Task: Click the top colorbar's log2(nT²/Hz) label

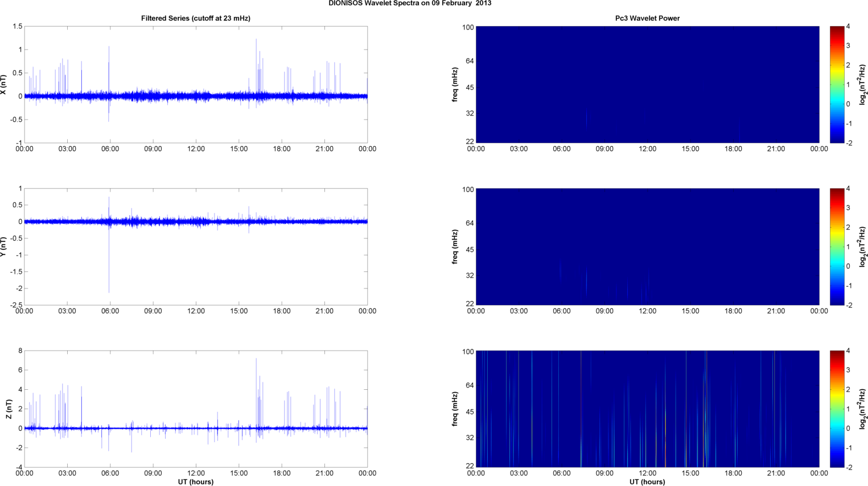Action: pyautogui.click(x=863, y=85)
